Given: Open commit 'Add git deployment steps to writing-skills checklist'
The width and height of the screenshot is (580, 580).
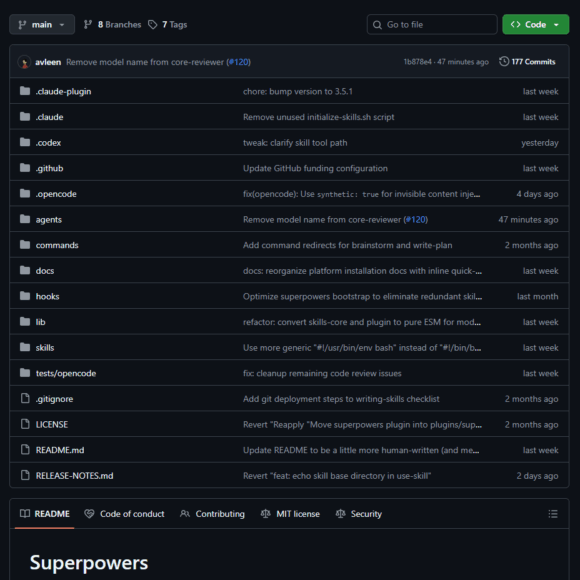Looking at the screenshot, I should point(341,399).
